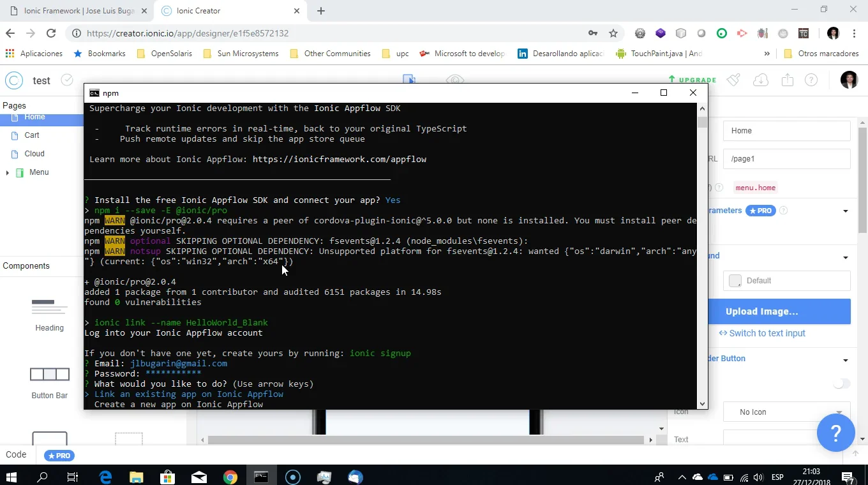Select the Ionic Creator browser tab

[x=231, y=11]
